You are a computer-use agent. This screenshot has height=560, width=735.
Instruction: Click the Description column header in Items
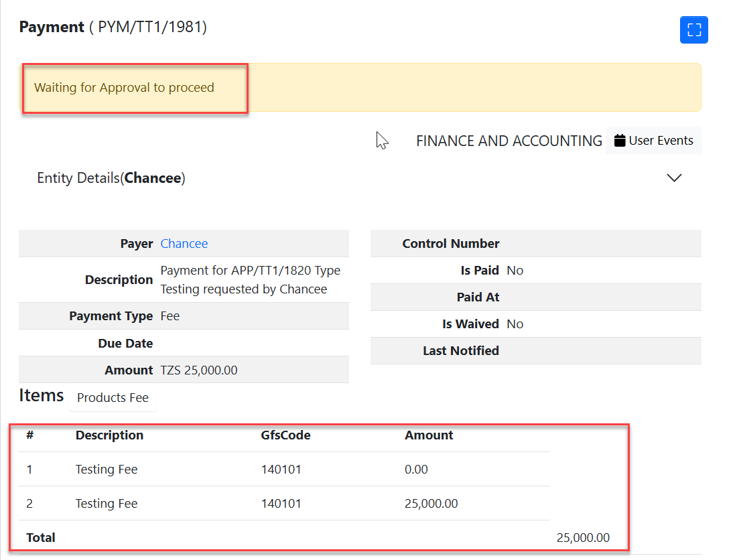109,435
